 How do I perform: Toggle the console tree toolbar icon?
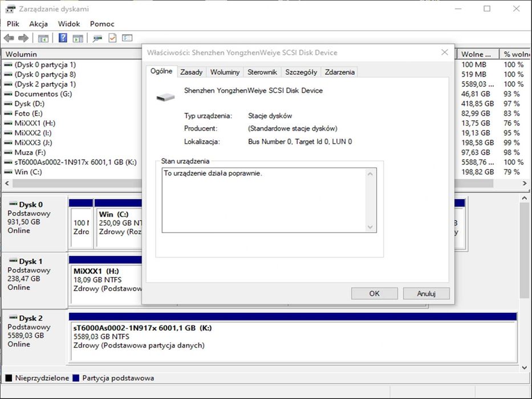click(x=43, y=38)
